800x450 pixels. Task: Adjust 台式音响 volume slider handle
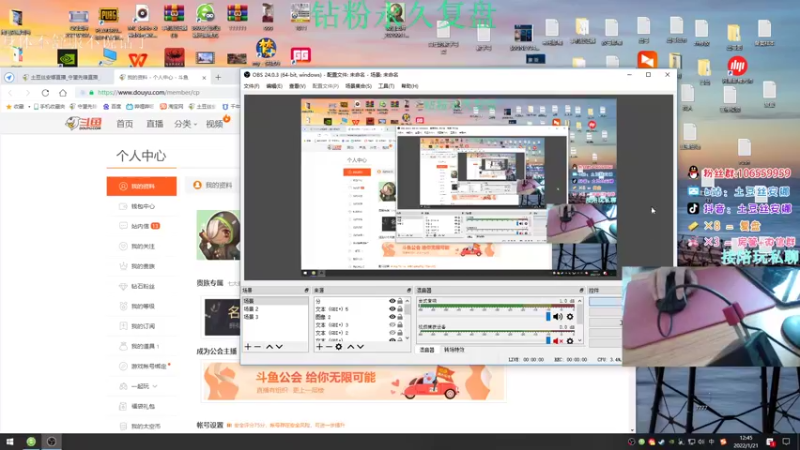click(x=548, y=317)
